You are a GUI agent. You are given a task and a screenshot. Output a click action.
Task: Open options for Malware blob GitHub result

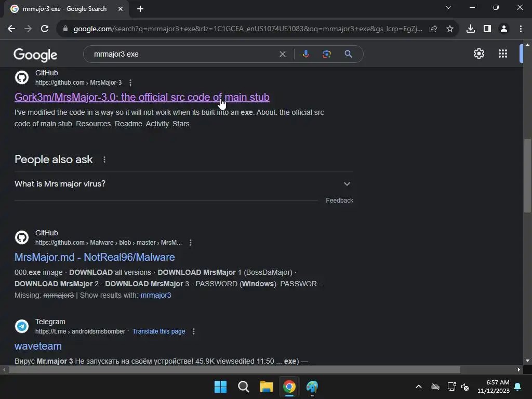coord(191,243)
